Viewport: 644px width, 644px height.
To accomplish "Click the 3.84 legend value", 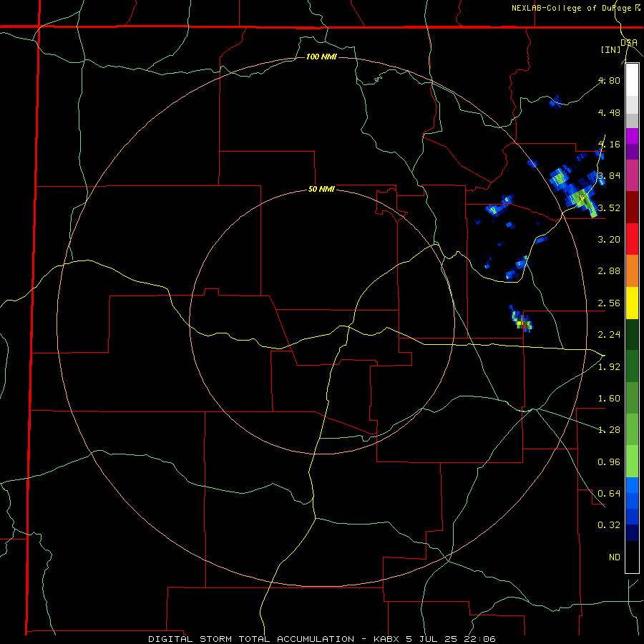I will coord(609,176).
